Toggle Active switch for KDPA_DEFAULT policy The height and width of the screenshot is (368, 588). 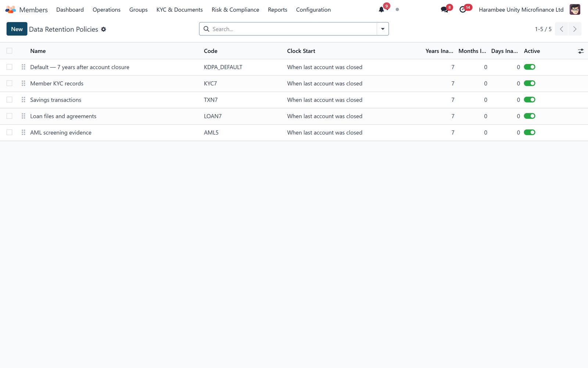pyautogui.click(x=530, y=67)
